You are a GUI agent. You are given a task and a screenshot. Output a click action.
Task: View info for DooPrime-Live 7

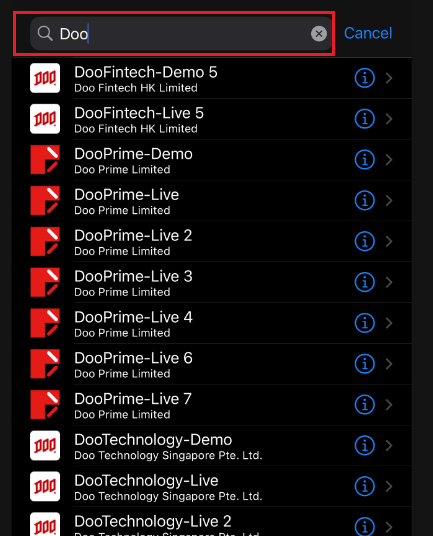click(365, 405)
